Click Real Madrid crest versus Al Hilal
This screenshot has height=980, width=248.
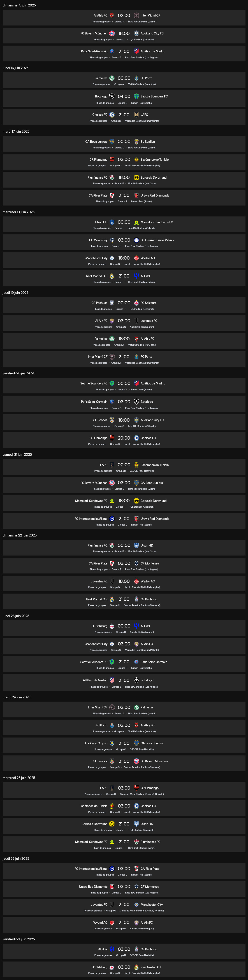point(112,276)
